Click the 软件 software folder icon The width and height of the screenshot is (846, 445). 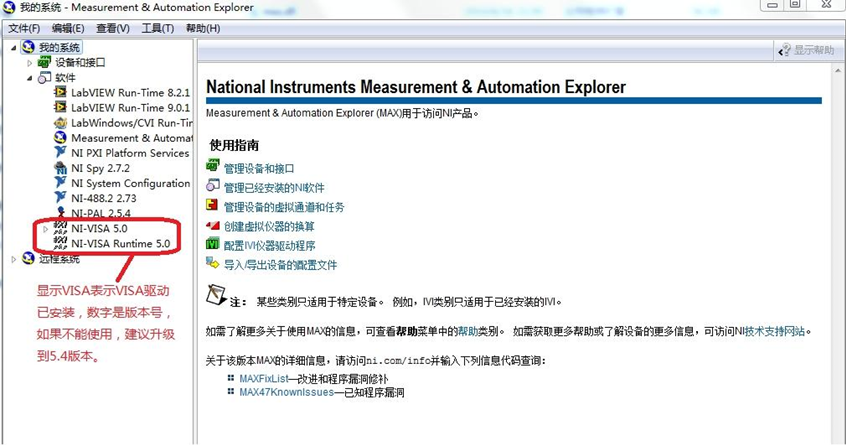pyautogui.click(x=44, y=78)
